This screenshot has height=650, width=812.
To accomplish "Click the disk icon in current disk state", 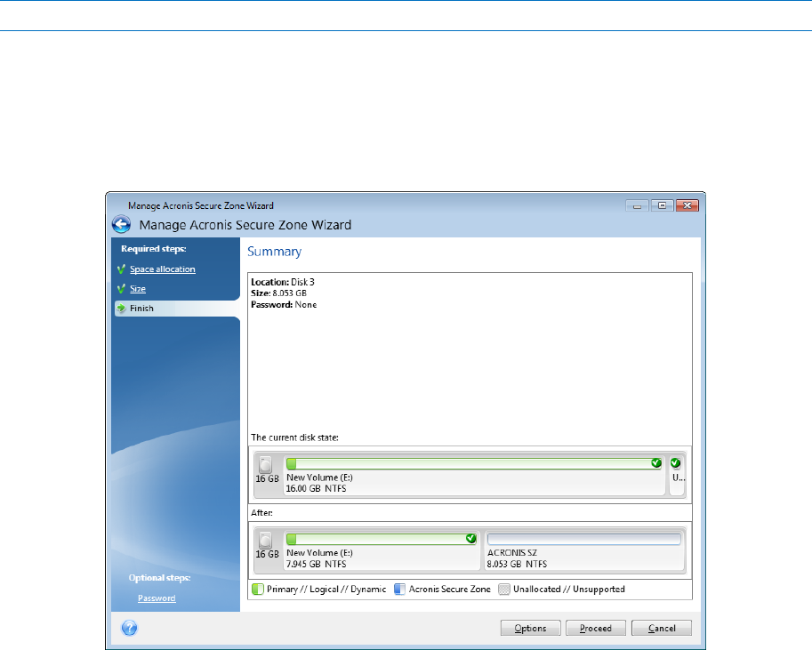I will 265,464.
